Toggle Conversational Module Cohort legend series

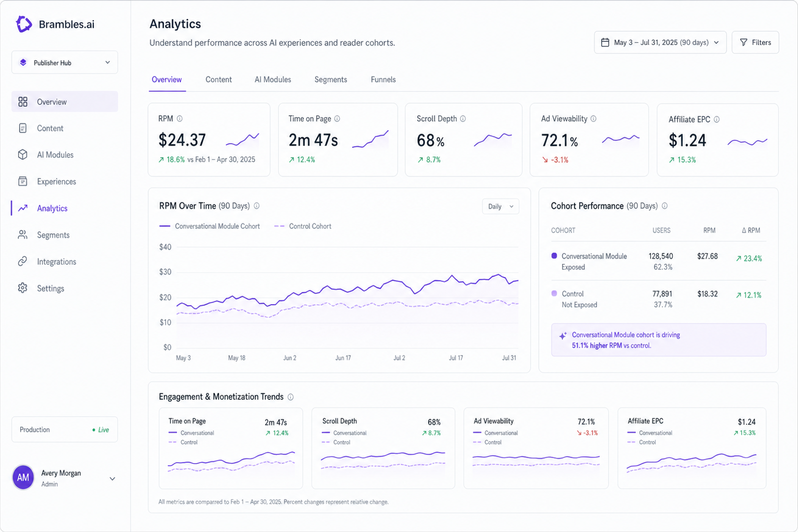[209, 226]
